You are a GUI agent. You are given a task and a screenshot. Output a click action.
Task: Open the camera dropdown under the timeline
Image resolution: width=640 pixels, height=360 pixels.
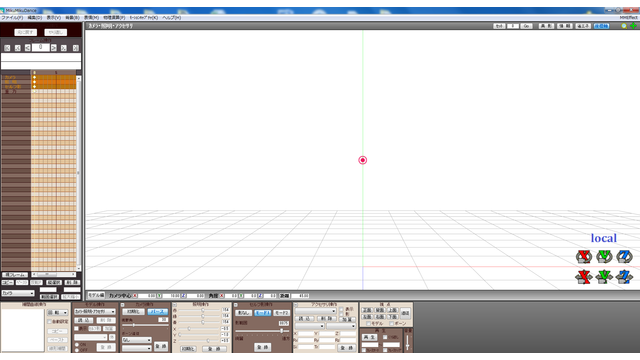click(18, 293)
